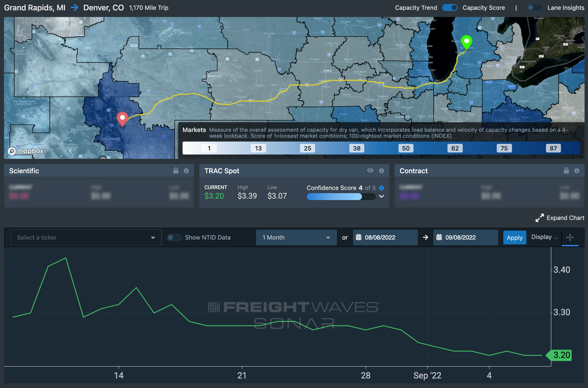
Task: Click the Grand Rapids, MI origin text
Action: coord(35,8)
